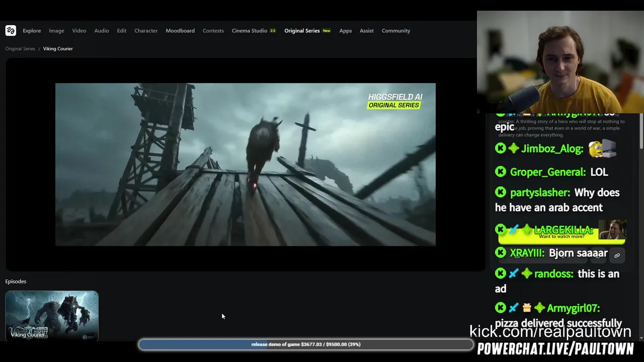Click the face emote beside LARGEKILLA
Viewport: 644px width, 362px height.
coord(612,230)
